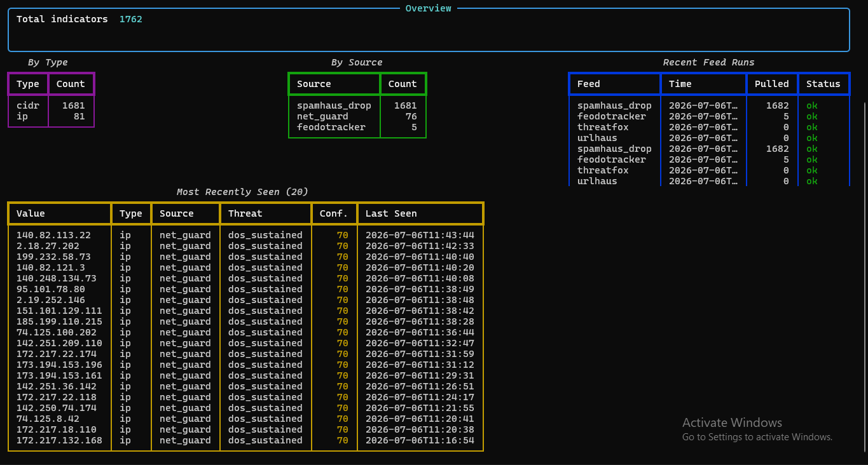
Task: Click last seen timestamp 2026-07-06T11:16:54
Action: tap(420, 440)
